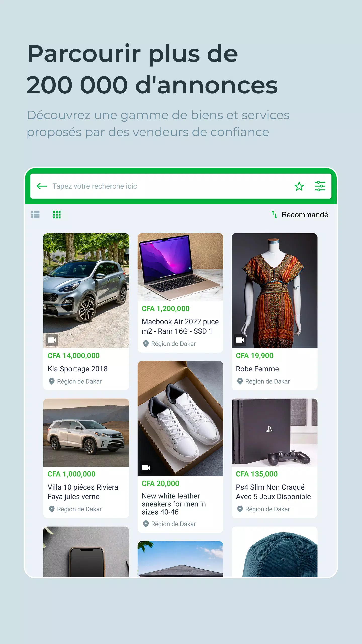The width and height of the screenshot is (362, 644).
Task: Open the Macbook Air photo
Action: point(180,267)
